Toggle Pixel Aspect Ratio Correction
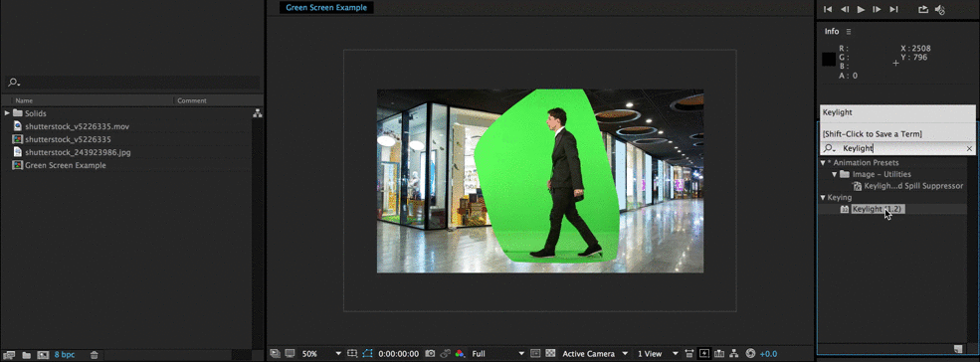Screen dimensions: 980x362 point(689,353)
